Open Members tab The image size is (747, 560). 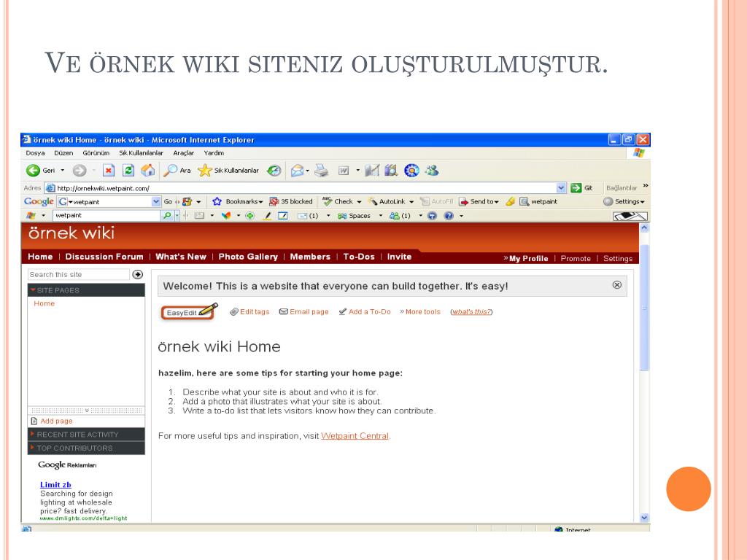point(310,257)
